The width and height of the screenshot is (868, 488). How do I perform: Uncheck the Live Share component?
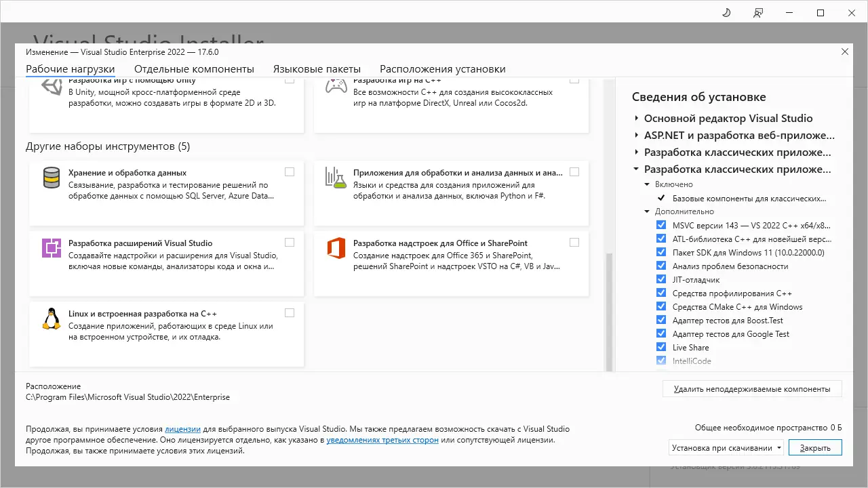point(661,347)
